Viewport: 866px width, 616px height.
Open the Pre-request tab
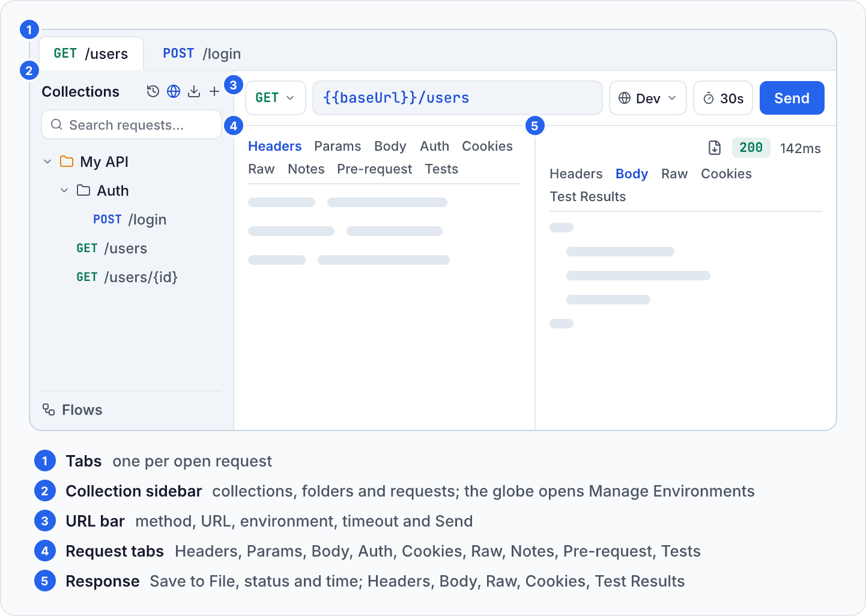point(374,169)
